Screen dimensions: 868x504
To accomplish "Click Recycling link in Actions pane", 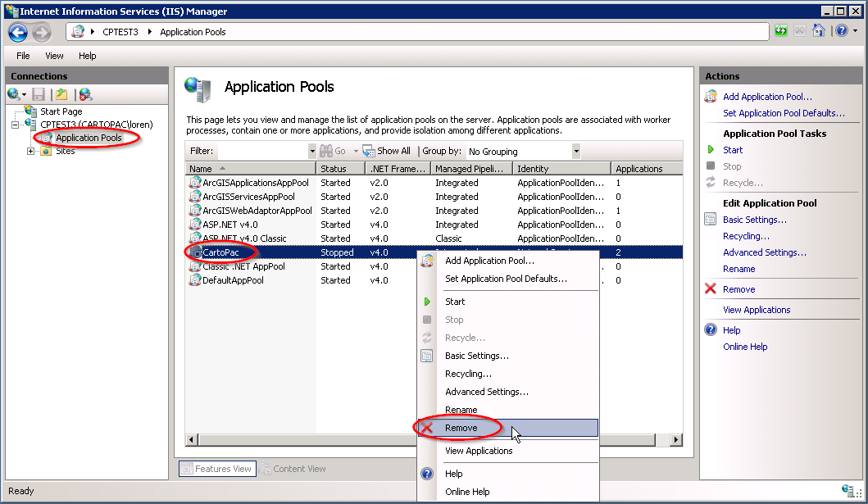I will 746,236.
